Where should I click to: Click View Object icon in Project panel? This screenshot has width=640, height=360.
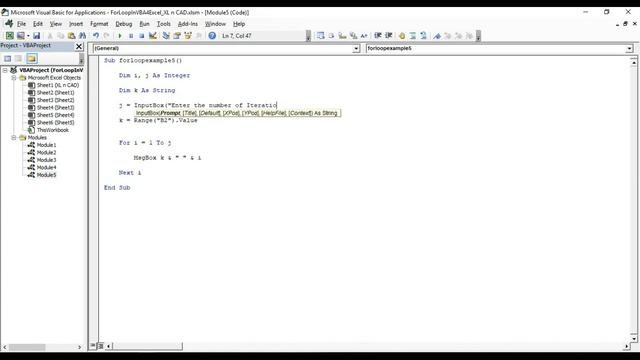[x=19, y=59]
